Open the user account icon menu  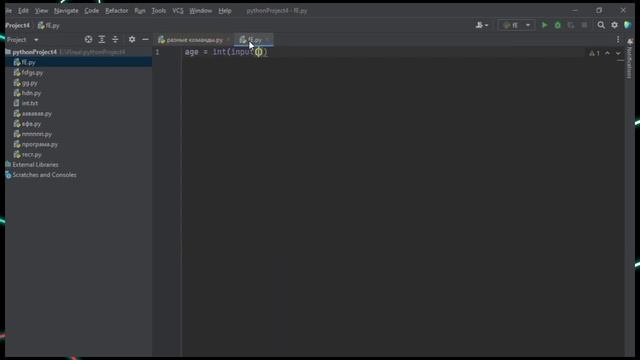[x=482, y=25]
